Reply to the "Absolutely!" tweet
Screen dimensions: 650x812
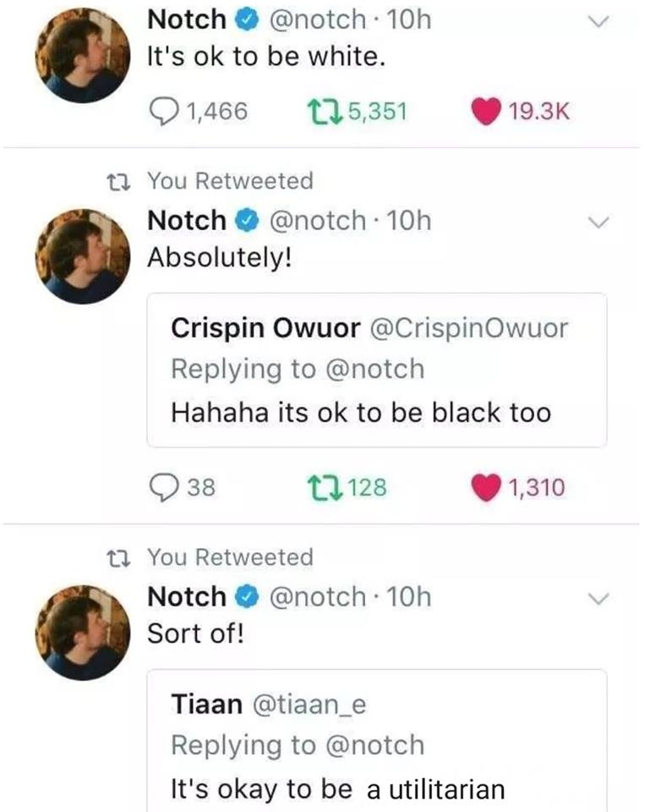pyautogui.click(x=161, y=486)
